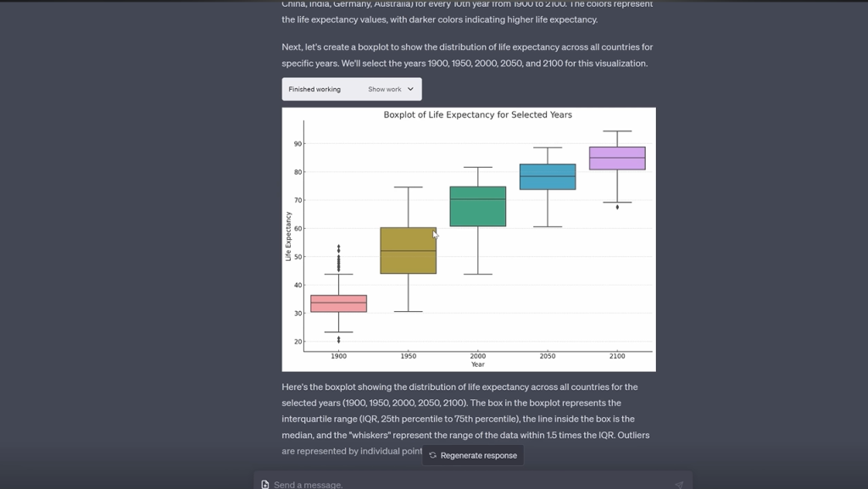Click the Year x-axis label

tap(478, 364)
